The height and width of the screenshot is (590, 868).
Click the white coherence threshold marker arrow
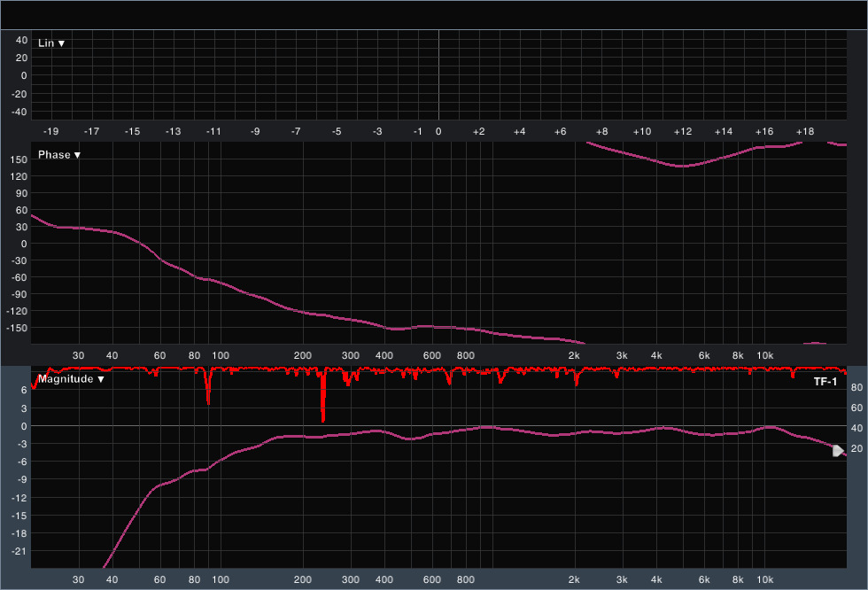(x=838, y=451)
